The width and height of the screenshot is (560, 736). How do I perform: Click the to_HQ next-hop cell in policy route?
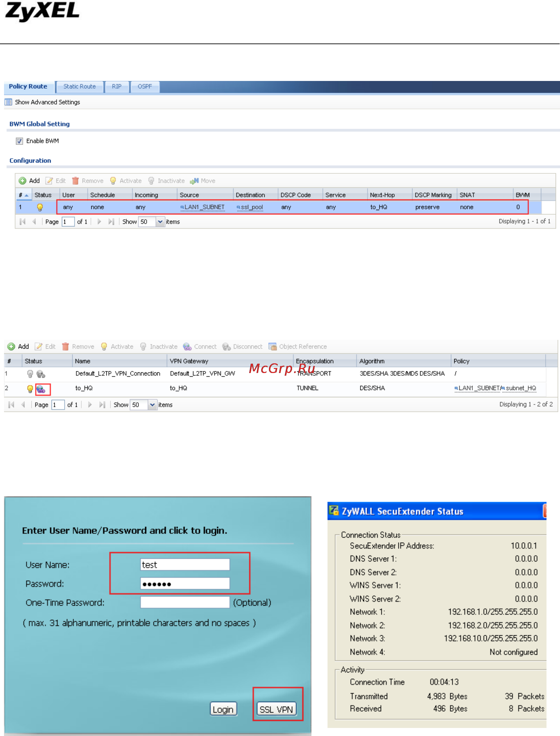(379, 207)
